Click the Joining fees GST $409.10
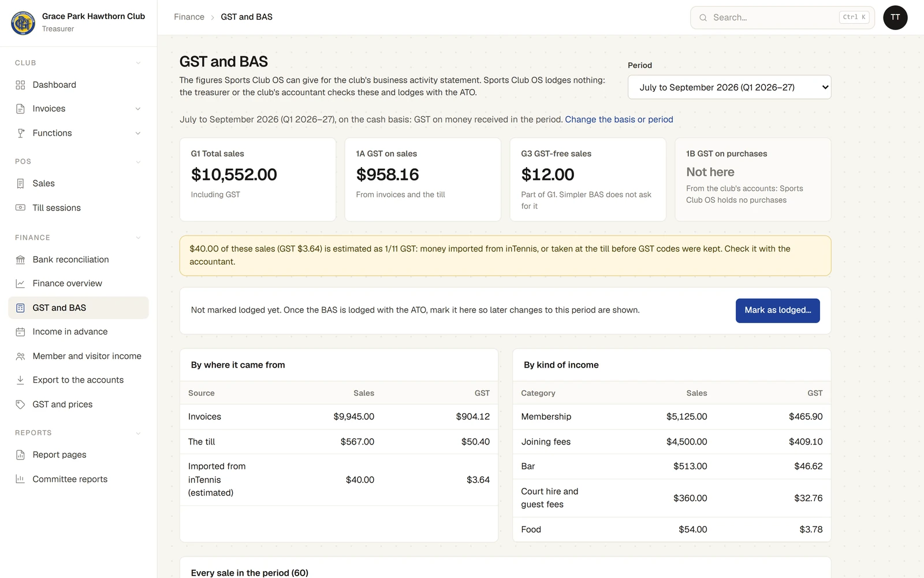Image resolution: width=924 pixels, height=578 pixels. [x=806, y=442]
